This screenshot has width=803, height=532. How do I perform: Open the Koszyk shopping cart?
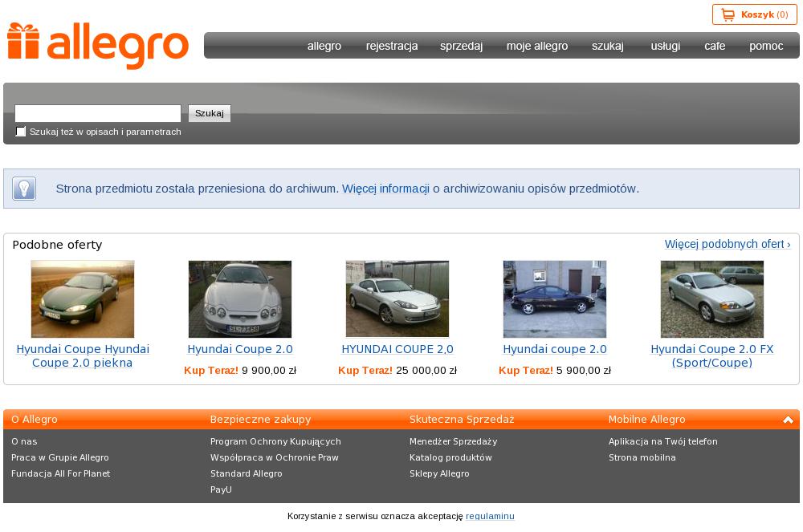click(x=754, y=14)
